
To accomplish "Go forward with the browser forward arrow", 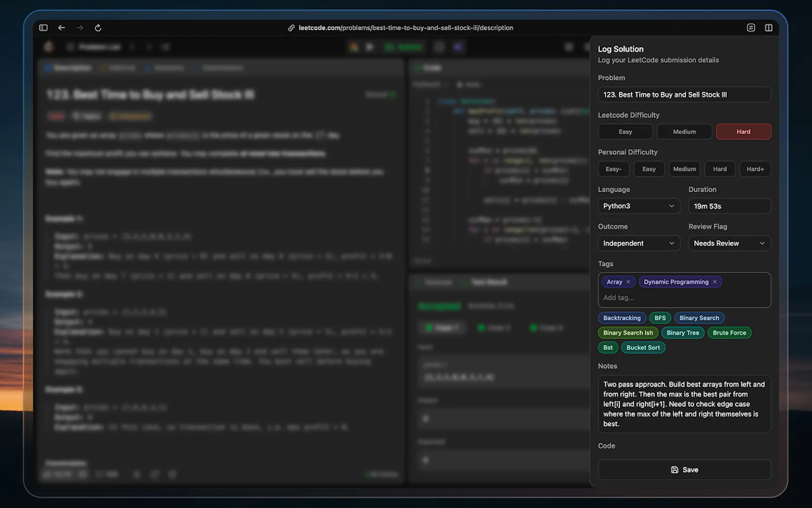I will tap(80, 28).
